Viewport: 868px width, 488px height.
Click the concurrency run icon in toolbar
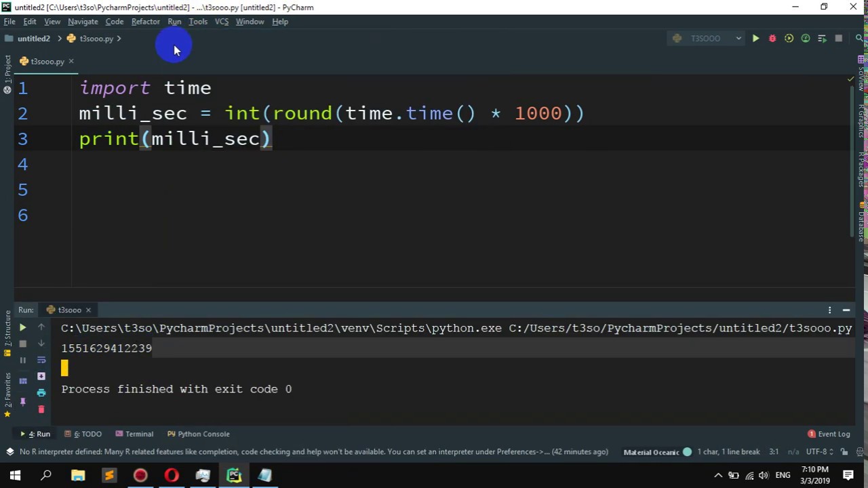(822, 39)
